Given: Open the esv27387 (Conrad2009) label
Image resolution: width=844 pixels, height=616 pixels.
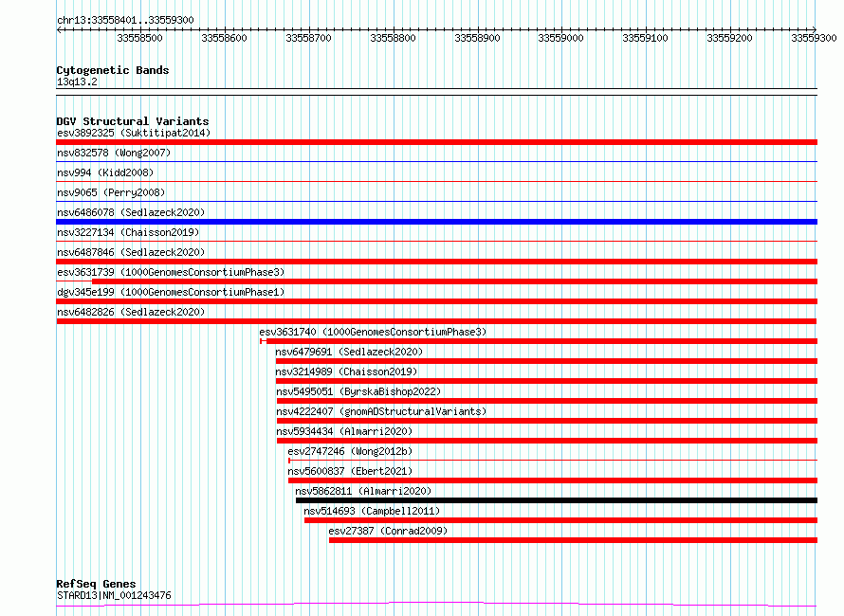Looking at the screenshot, I should (388, 531).
